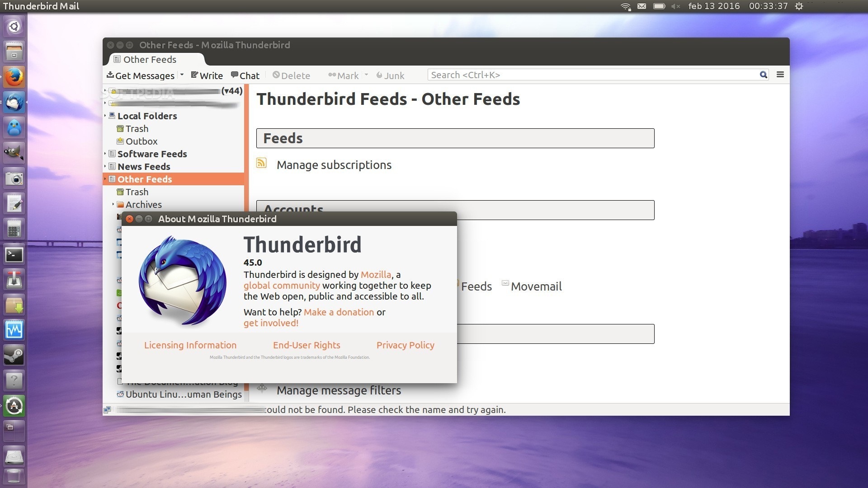Select the News Feeds account
Viewport: 868px width, 488px height.
pos(144,167)
